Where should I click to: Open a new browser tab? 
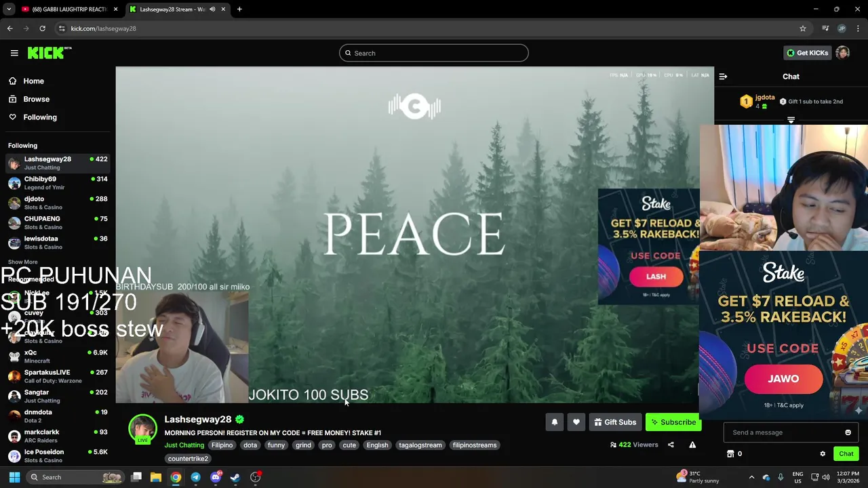click(239, 9)
